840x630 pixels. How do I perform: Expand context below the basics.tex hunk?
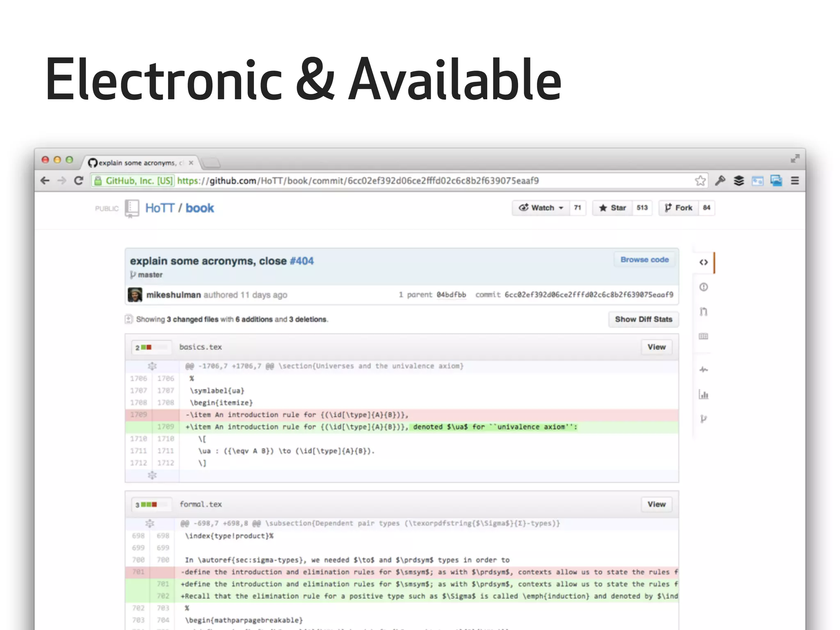[x=152, y=475]
